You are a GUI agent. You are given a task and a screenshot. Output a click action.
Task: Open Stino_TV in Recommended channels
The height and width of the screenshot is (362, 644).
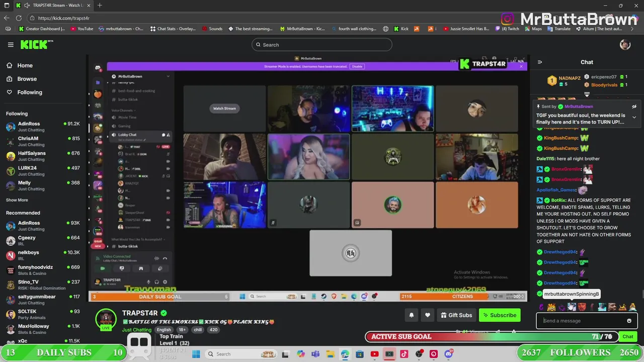(x=43, y=285)
